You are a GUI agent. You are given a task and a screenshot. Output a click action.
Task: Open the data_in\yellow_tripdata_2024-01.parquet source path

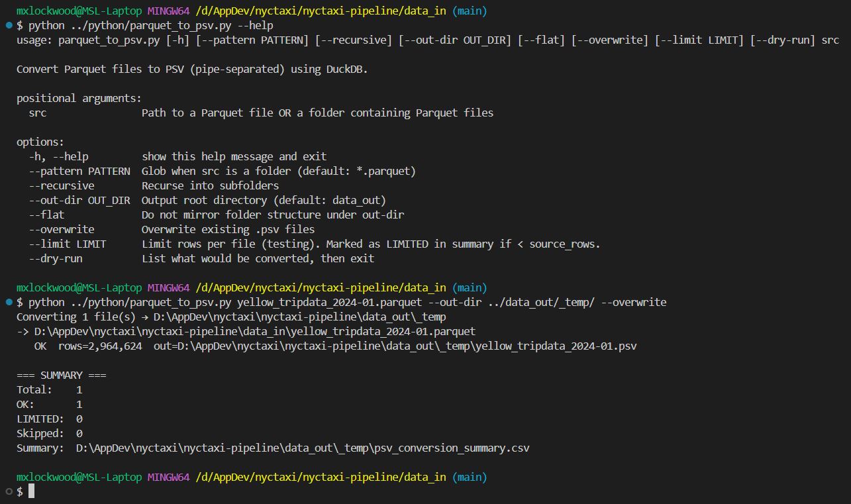point(255,331)
